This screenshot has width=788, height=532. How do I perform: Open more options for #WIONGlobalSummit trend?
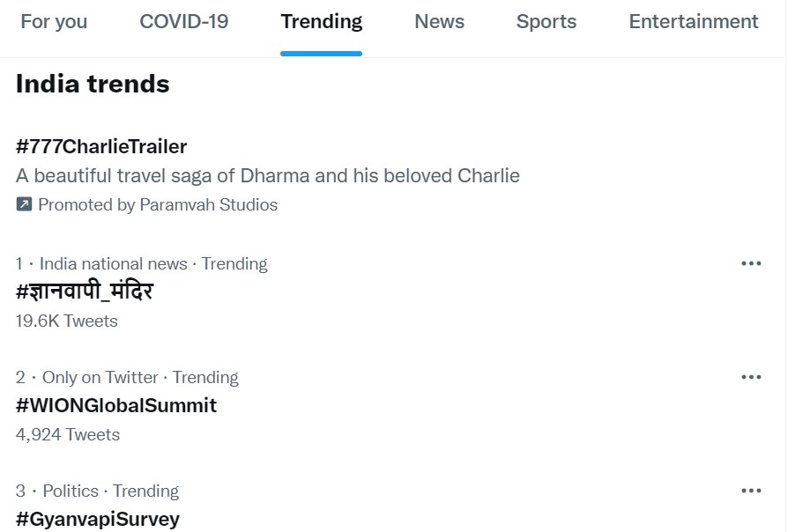pos(751,377)
